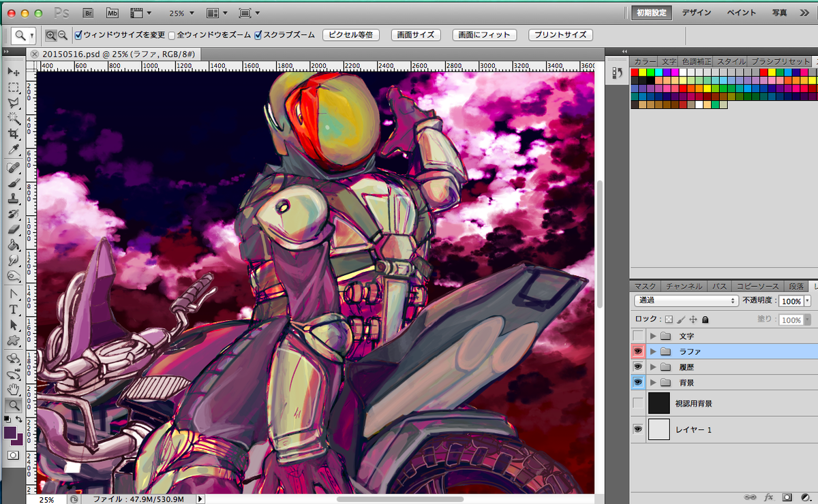The image size is (818, 504).
Task: Open the スタイル panel tab
Action: coord(731,61)
